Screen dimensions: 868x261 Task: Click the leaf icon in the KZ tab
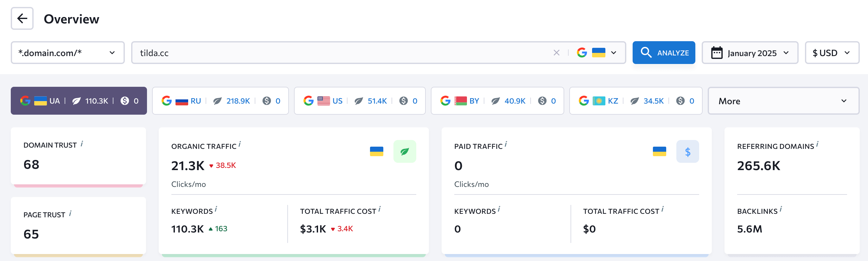635,101
